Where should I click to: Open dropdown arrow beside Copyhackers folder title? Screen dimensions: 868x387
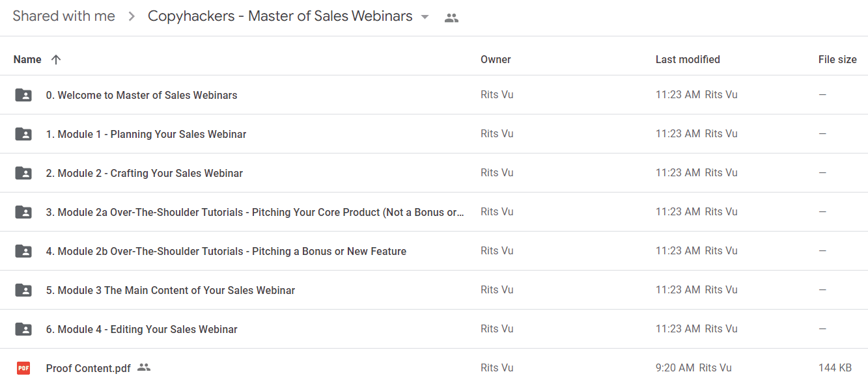point(425,17)
